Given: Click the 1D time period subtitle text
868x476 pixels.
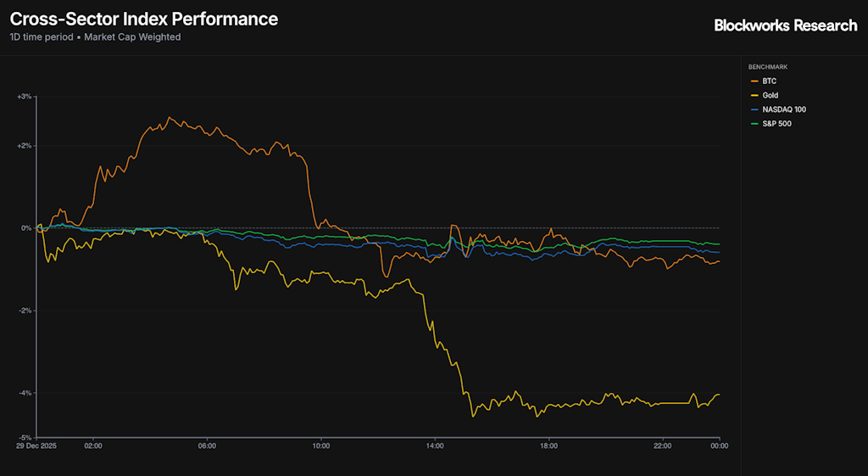Looking at the screenshot, I should point(95,37).
